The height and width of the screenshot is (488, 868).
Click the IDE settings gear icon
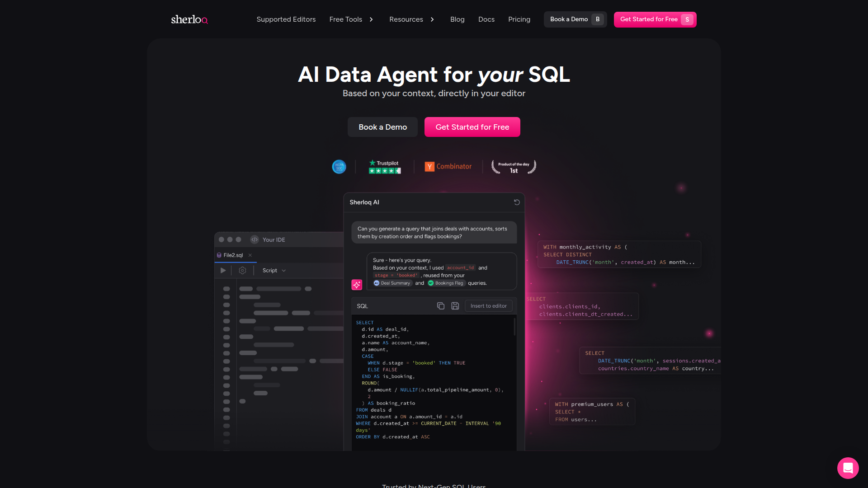(x=242, y=270)
